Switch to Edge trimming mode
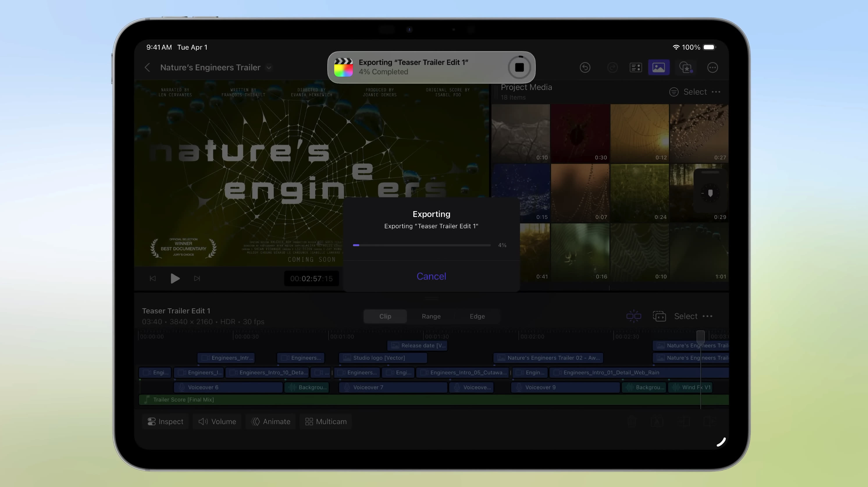The height and width of the screenshot is (487, 868). point(477,316)
